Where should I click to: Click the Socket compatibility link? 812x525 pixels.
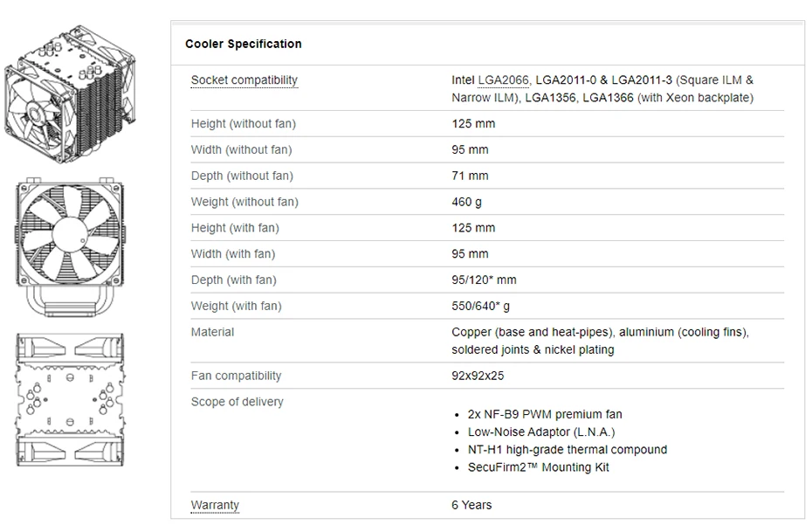pyautogui.click(x=244, y=80)
